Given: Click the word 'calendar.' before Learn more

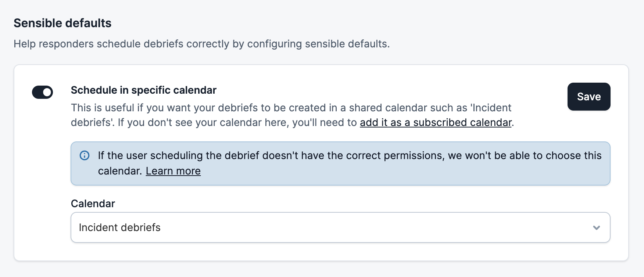Looking at the screenshot, I should pos(120,171).
